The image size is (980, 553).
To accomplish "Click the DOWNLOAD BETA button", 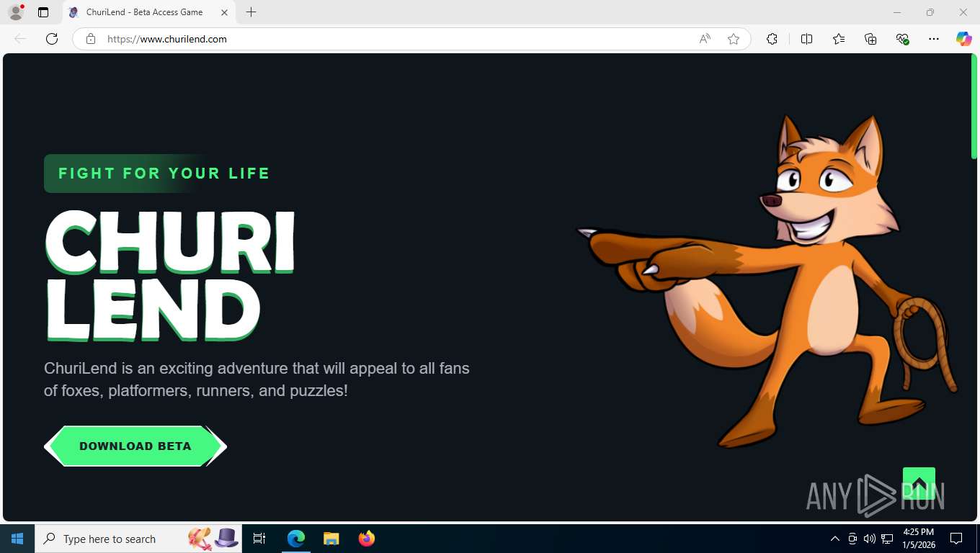I will click(x=135, y=446).
